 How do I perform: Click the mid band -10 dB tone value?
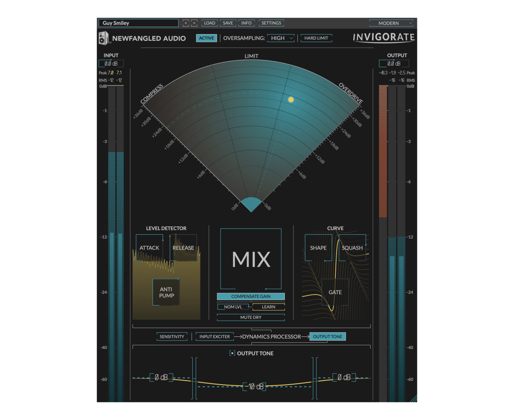(254, 386)
